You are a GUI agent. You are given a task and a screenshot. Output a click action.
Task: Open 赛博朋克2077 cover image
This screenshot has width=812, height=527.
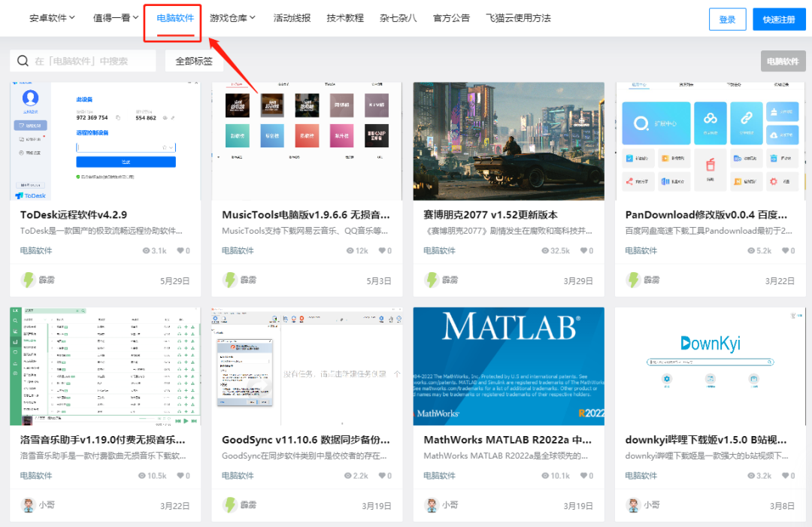[508, 141]
